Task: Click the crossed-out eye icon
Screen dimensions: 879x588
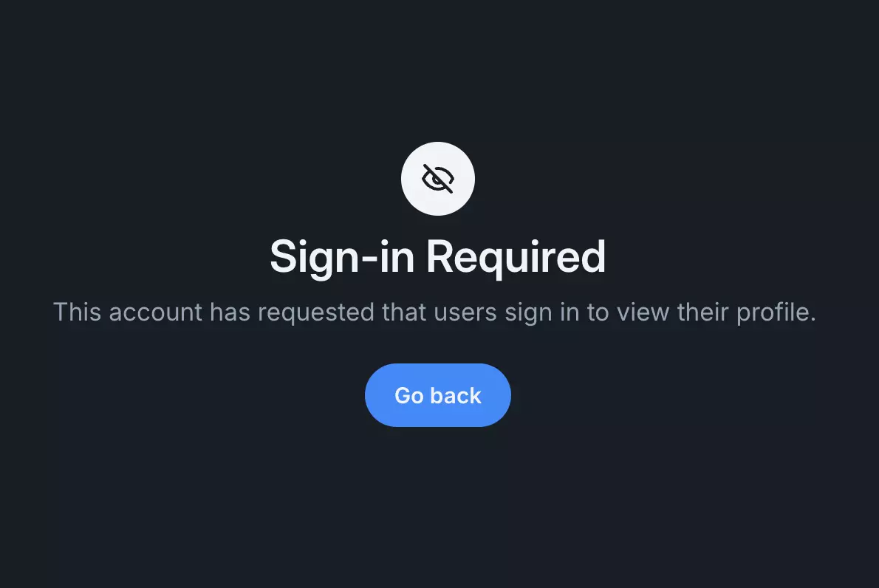Action: click(x=438, y=179)
